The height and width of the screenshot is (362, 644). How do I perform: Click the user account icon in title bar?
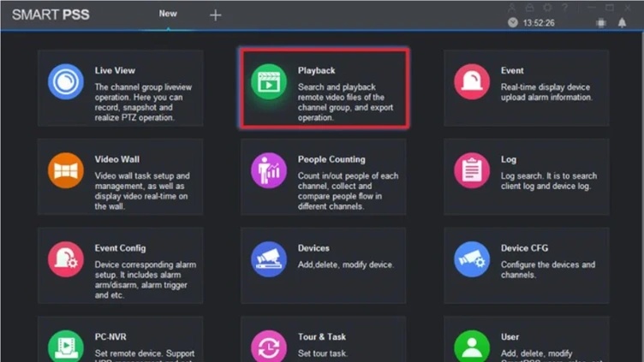pyautogui.click(x=511, y=8)
